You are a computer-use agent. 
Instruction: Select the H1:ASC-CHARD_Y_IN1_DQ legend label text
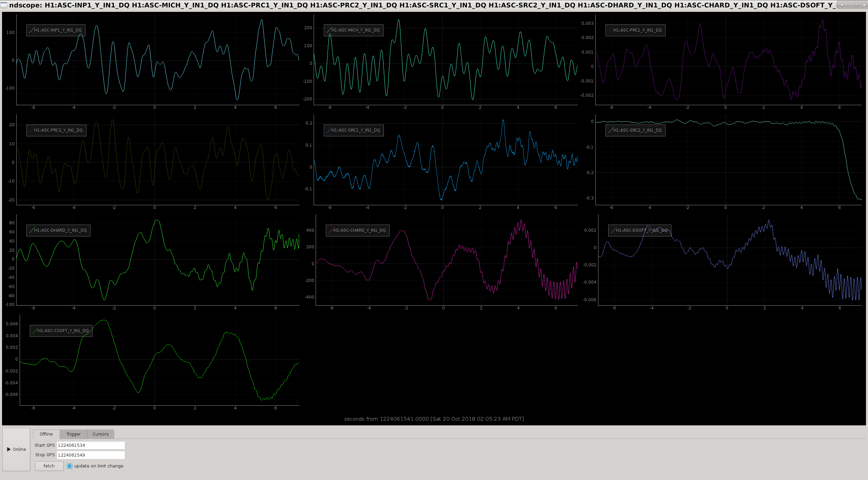tap(360, 230)
